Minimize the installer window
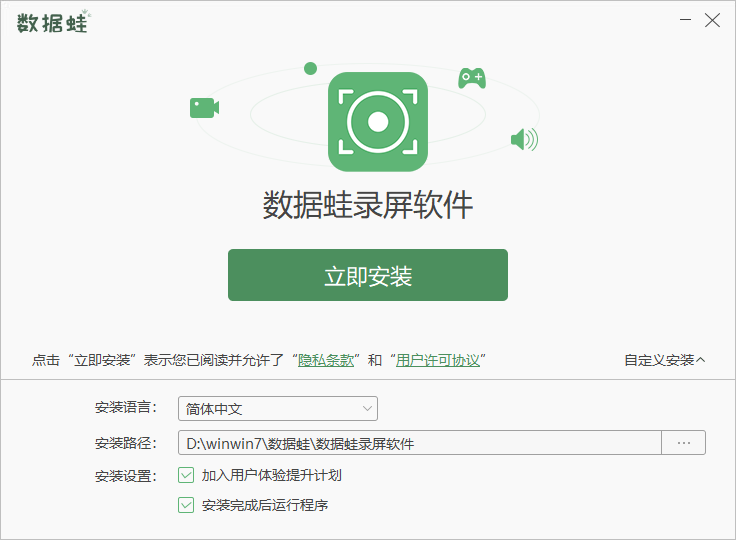This screenshot has height=540, width=736. 685,20
